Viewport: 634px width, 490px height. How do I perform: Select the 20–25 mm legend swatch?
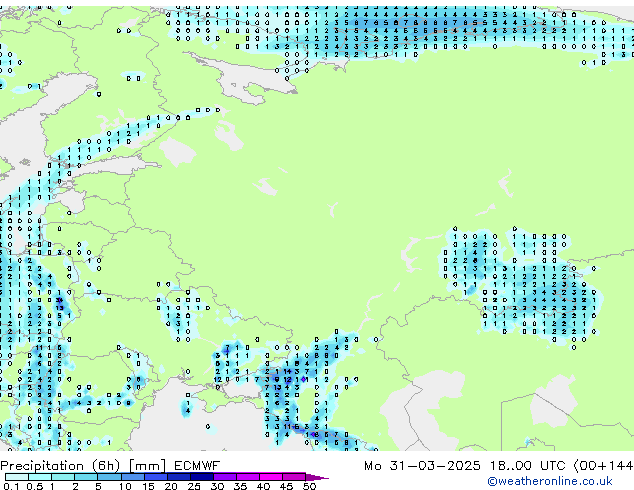tap(179, 477)
